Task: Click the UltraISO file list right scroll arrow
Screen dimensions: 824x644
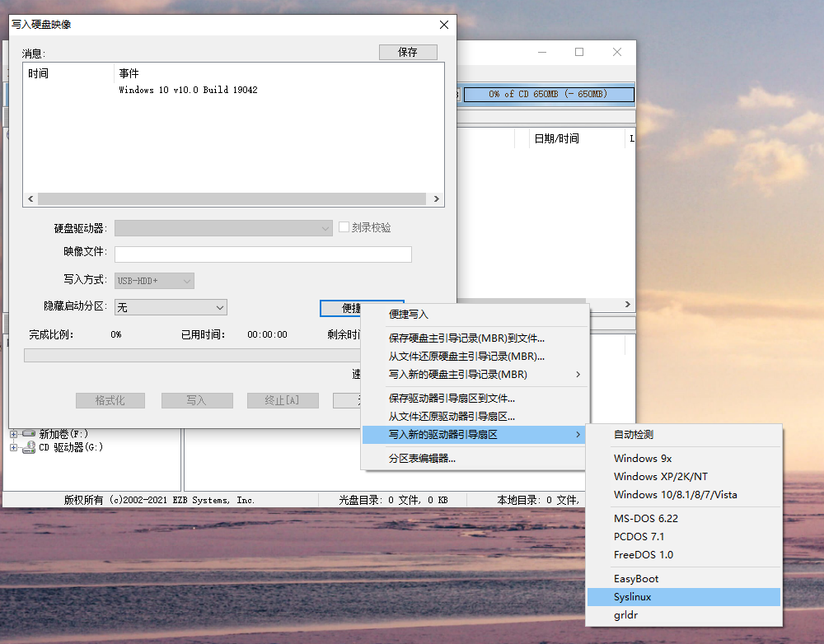Action: (627, 304)
